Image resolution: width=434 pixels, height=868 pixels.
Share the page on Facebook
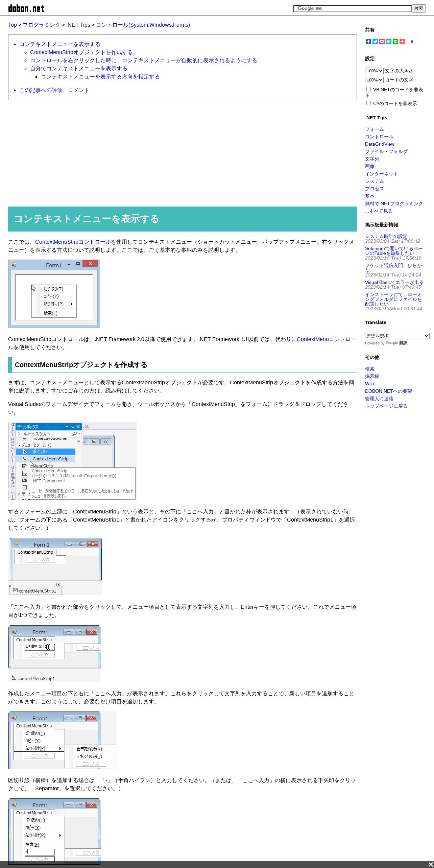pyautogui.click(x=368, y=42)
